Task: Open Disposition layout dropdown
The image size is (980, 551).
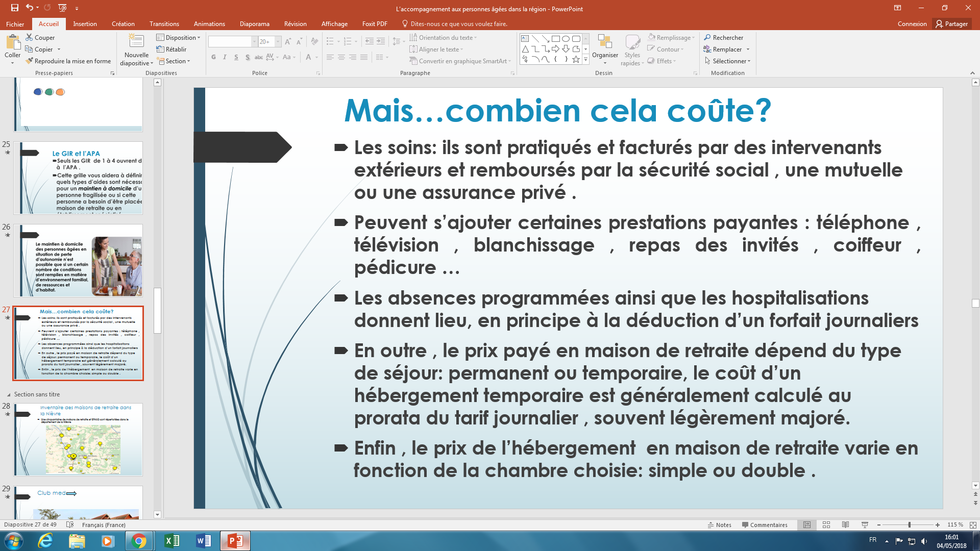Action: (178, 37)
